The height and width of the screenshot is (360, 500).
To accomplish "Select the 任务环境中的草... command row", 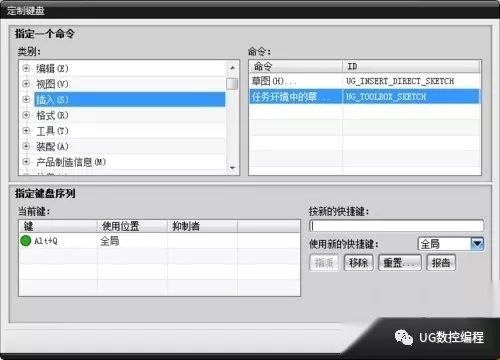I will pos(365,97).
